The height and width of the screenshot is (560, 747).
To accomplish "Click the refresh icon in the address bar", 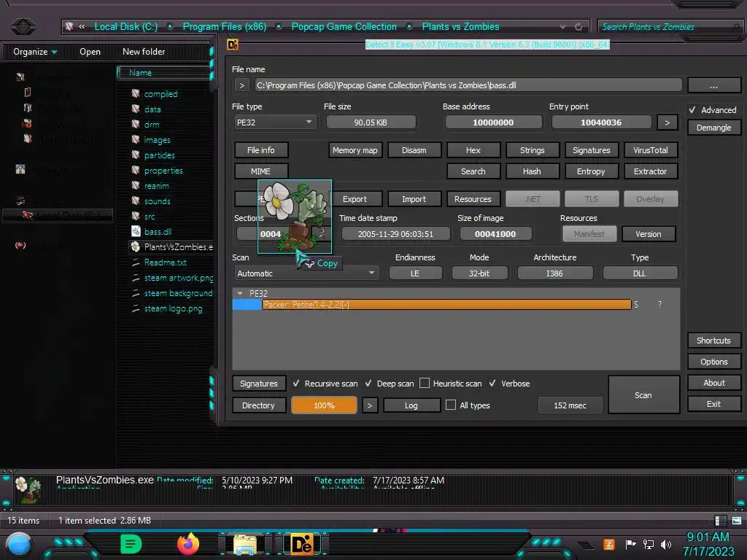I will 578,27.
